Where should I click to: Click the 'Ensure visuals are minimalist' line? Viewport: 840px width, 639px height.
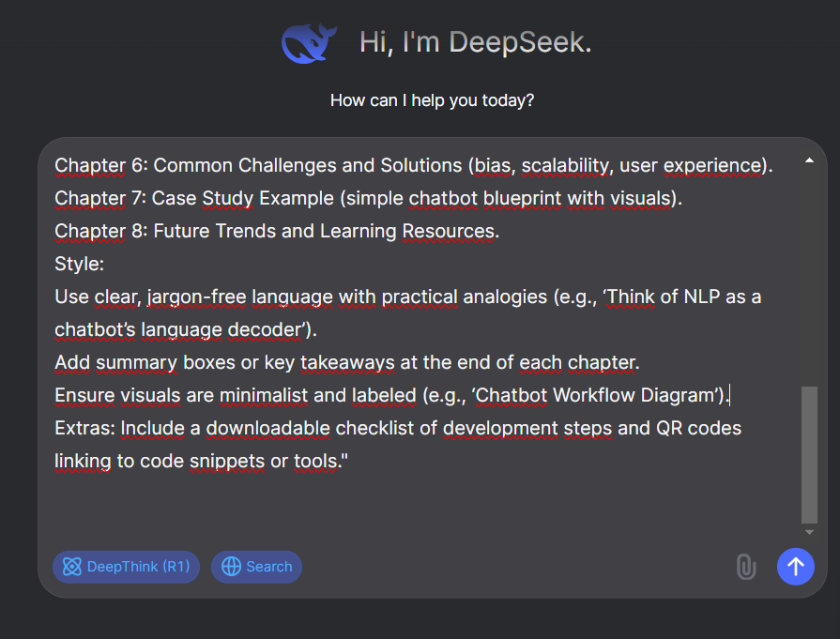[x=392, y=395]
